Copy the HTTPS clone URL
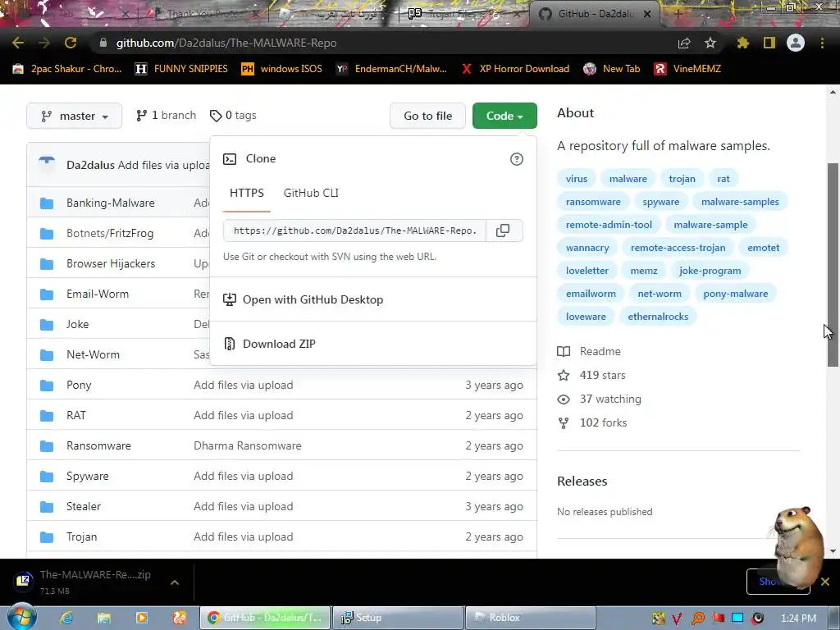840x630 pixels. click(503, 231)
